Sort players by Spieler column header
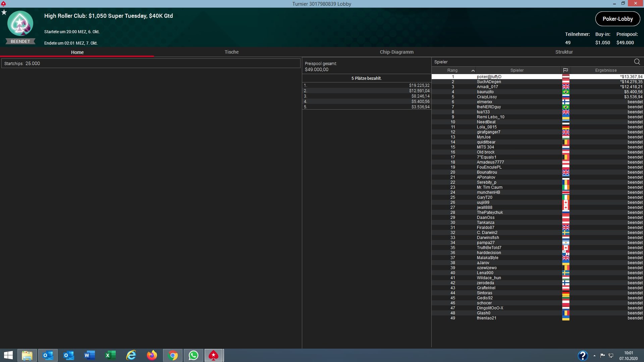 tap(517, 70)
